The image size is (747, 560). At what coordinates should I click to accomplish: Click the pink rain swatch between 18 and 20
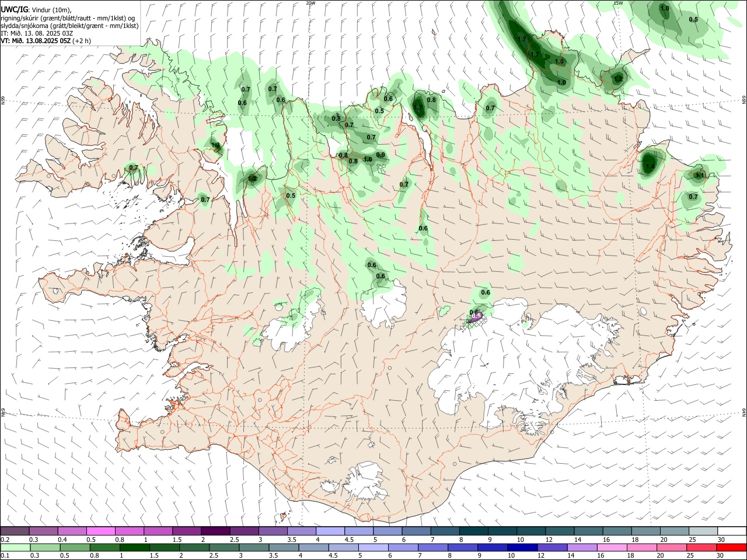(641, 547)
